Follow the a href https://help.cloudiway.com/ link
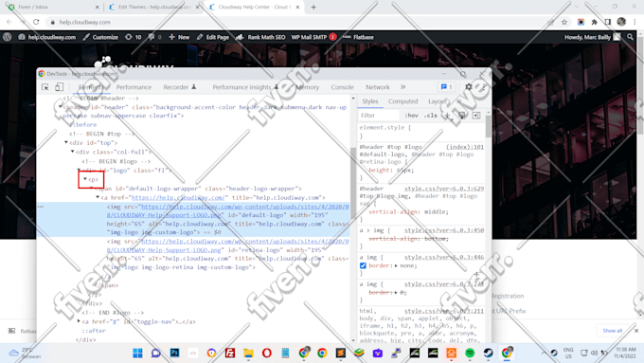Screen dimensions: 644x363 [178, 198]
